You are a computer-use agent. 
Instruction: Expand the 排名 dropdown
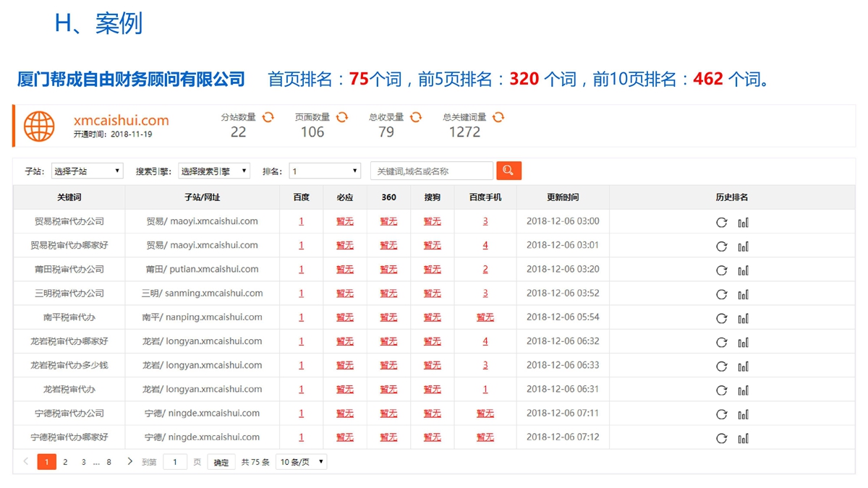(x=325, y=171)
